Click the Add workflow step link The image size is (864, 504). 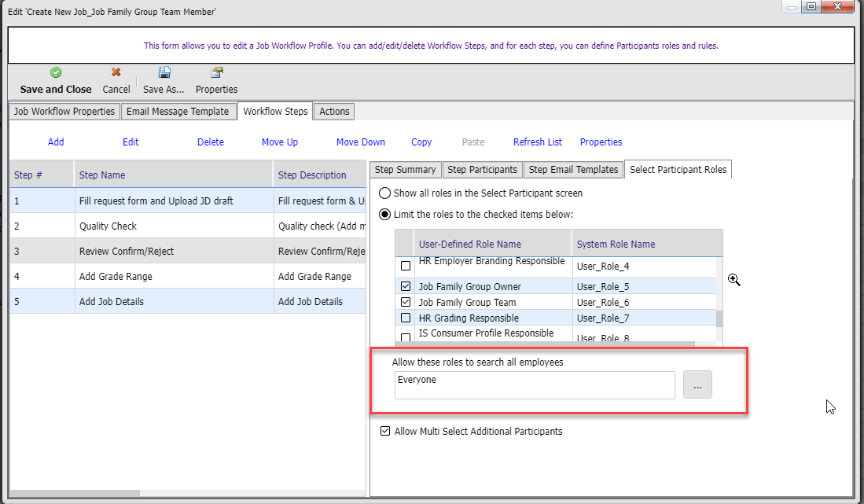pyautogui.click(x=56, y=142)
